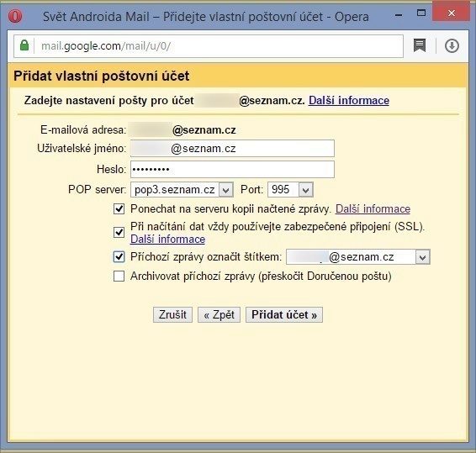Click the Heslo password field
Image resolution: width=476 pixels, height=453 pixels.
(233, 169)
